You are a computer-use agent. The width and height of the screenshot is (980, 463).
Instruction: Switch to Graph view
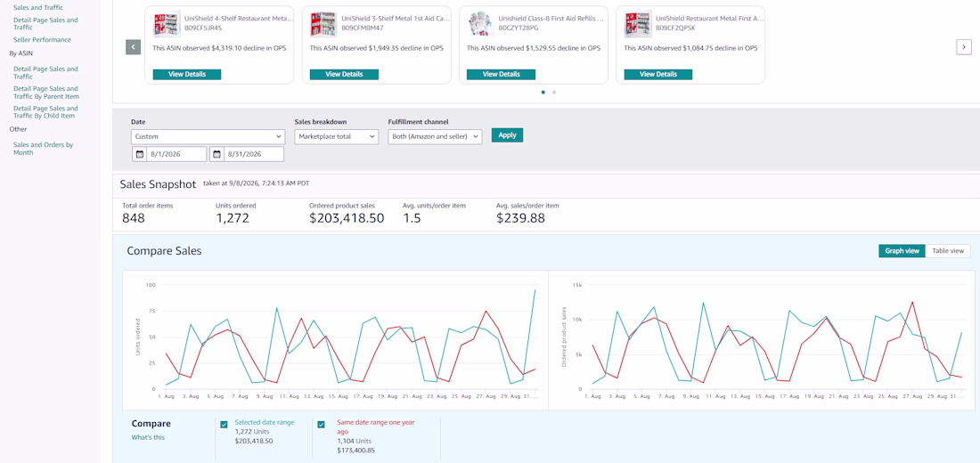[902, 250]
